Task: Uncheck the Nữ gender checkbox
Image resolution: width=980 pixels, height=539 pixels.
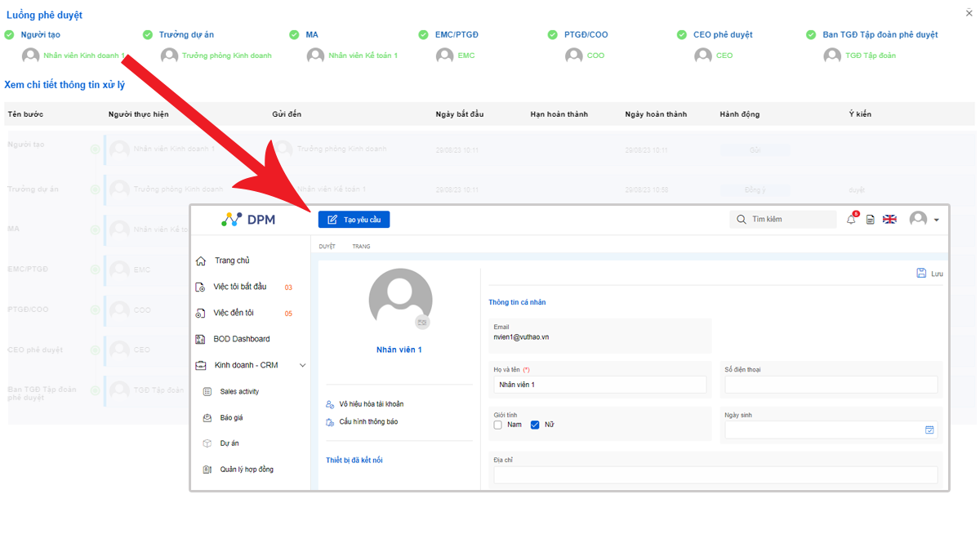Action: click(x=535, y=425)
